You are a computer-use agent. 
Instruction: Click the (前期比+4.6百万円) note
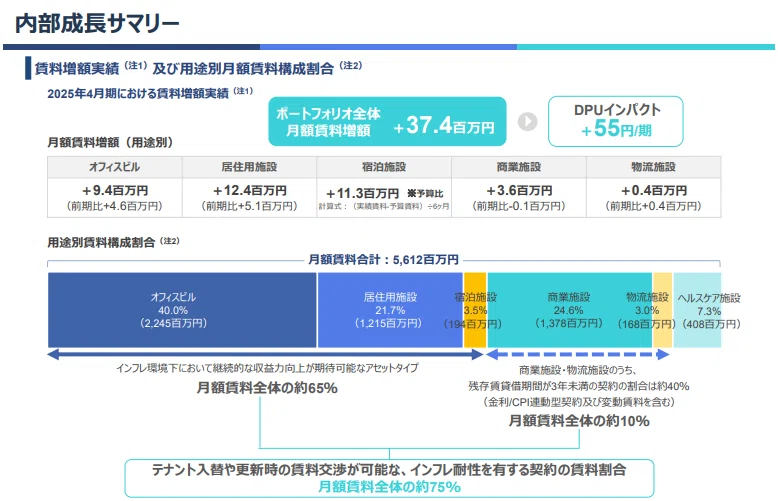point(115,206)
